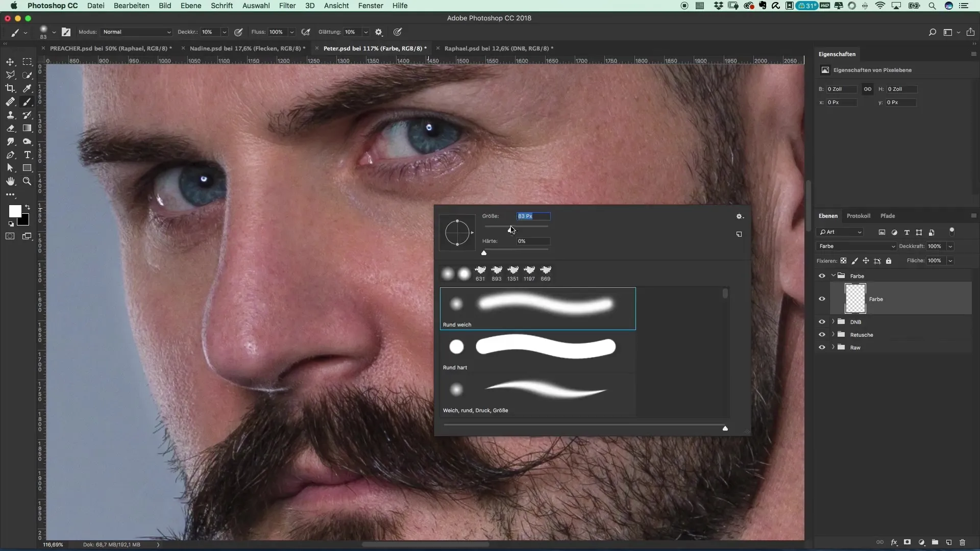Viewport: 980px width, 551px height.
Task: Toggle Quick Mask mode
Action: pos(10,236)
